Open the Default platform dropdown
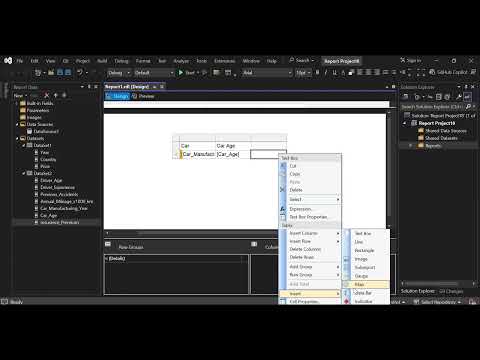Viewport: 480px width, 360px height. coord(154,73)
